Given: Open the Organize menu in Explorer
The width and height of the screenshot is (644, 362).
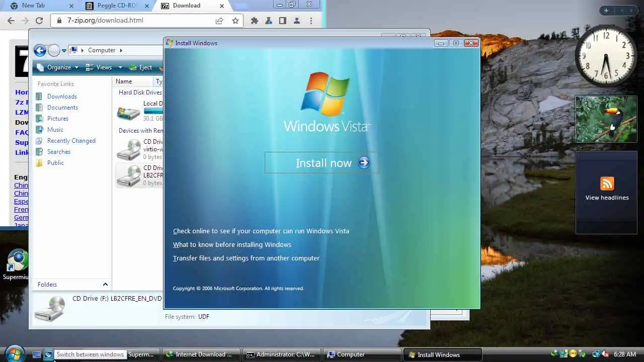Looking at the screenshot, I should [57, 67].
